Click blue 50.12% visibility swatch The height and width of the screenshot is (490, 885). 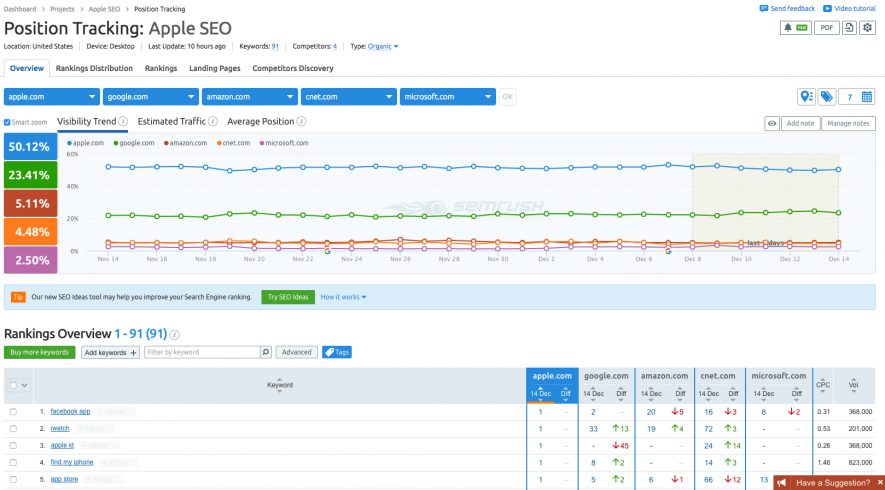[30, 147]
